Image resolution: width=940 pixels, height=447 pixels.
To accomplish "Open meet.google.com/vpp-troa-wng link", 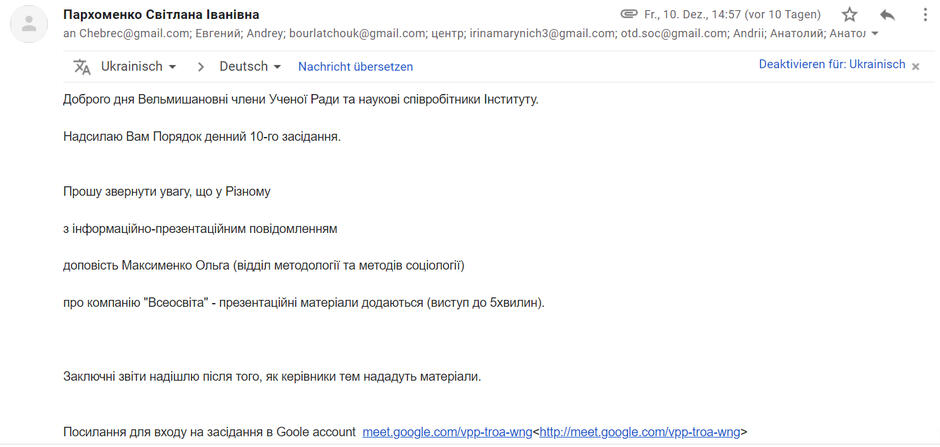I will coord(447,431).
